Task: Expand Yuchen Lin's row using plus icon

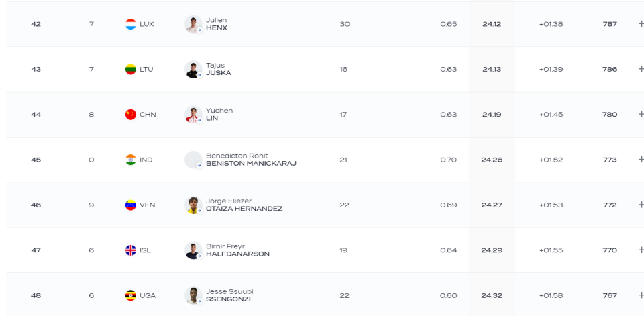Action: (x=640, y=115)
